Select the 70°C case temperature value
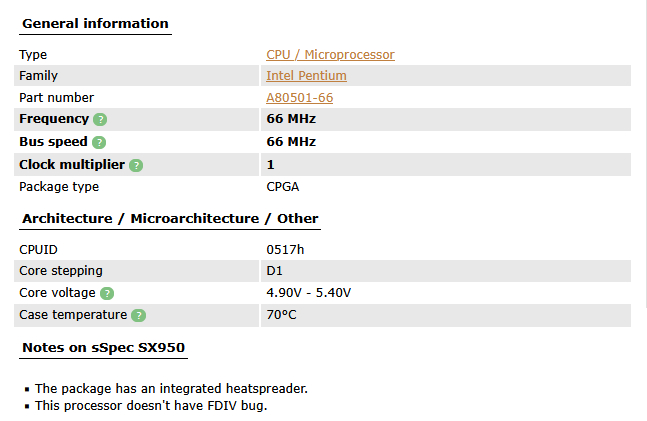This screenshot has height=421, width=647. click(x=281, y=315)
